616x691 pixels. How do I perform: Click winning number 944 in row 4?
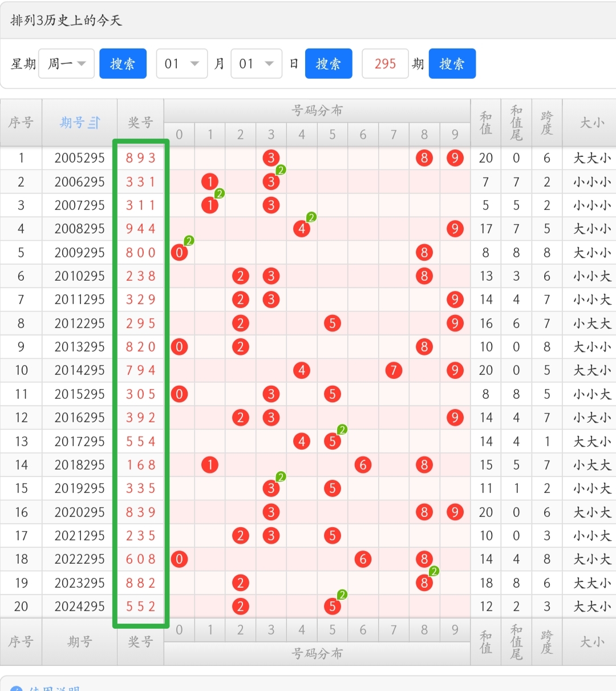pyautogui.click(x=141, y=229)
